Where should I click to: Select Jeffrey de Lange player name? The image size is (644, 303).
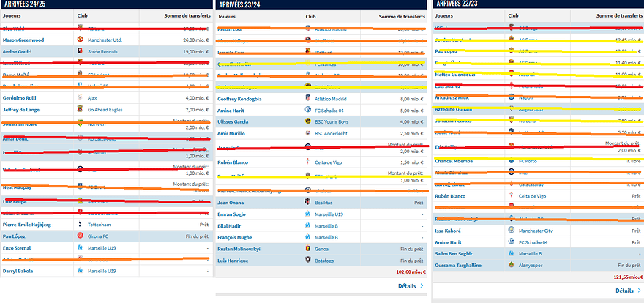click(21, 109)
